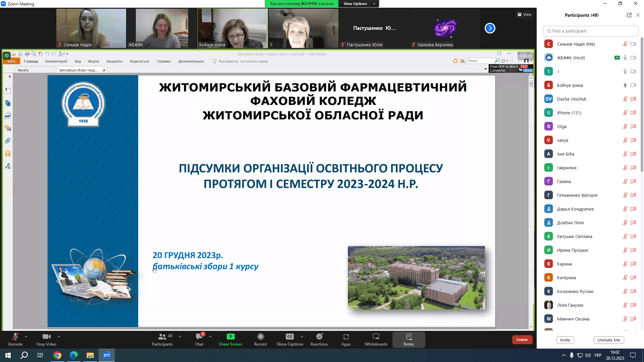This screenshot has height=362, width=644.
Task: Open the attachments paperclip panel in Foxit
Action: pyautogui.click(x=8, y=141)
